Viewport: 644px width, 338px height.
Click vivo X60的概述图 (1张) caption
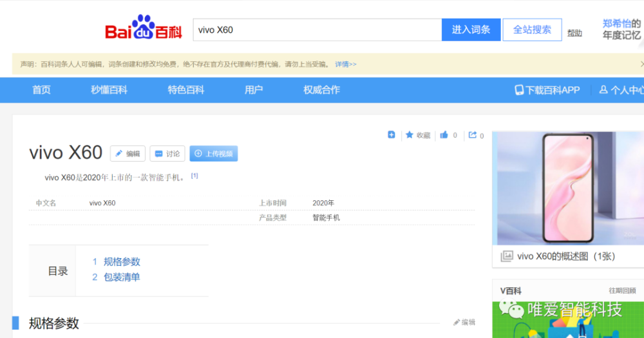[566, 256]
